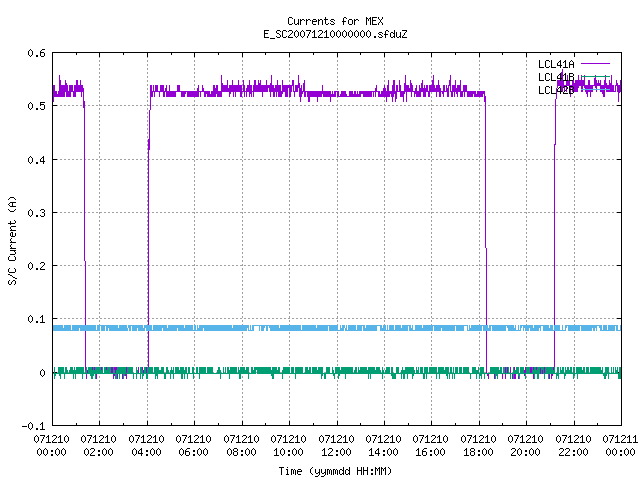The height and width of the screenshot is (480, 640).
Task: Click the x-axis tick label 14:00
Action: pyautogui.click(x=383, y=452)
